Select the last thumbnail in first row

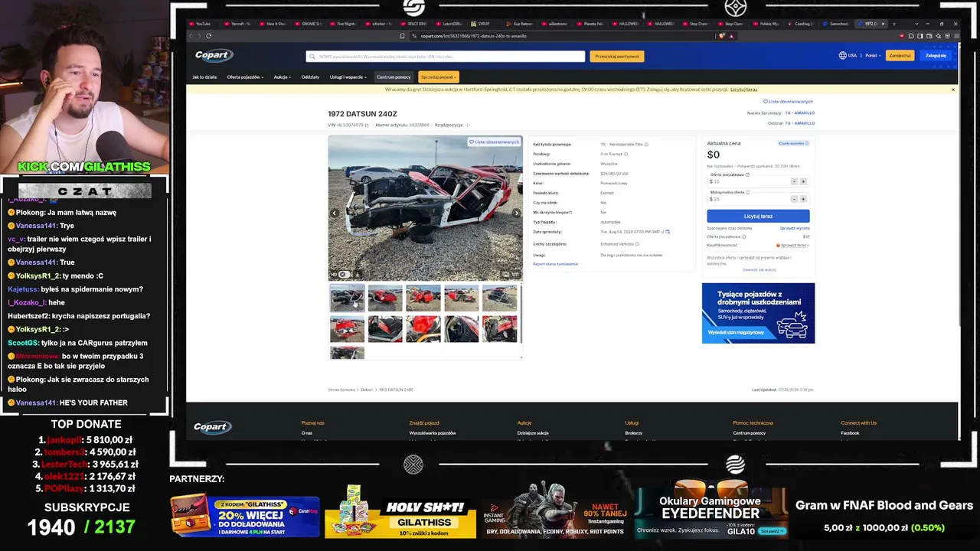499,298
